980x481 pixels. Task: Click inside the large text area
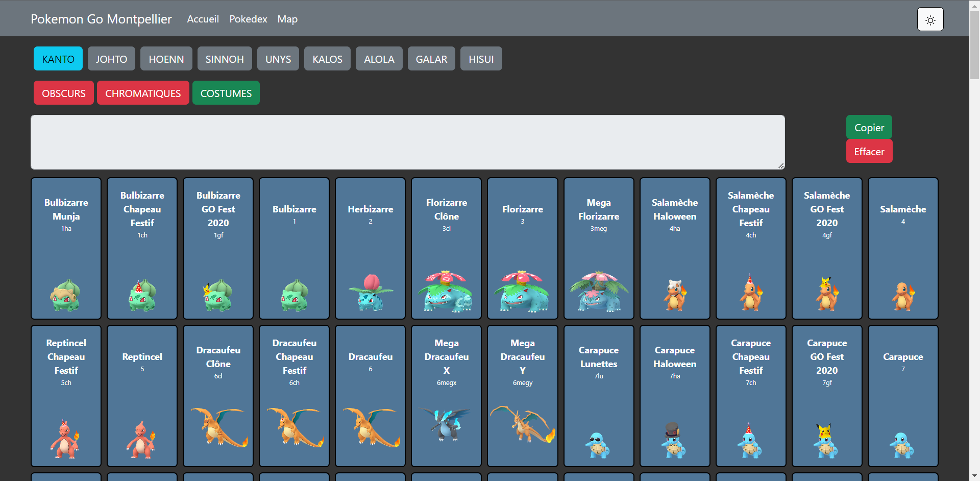click(x=407, y=142)
